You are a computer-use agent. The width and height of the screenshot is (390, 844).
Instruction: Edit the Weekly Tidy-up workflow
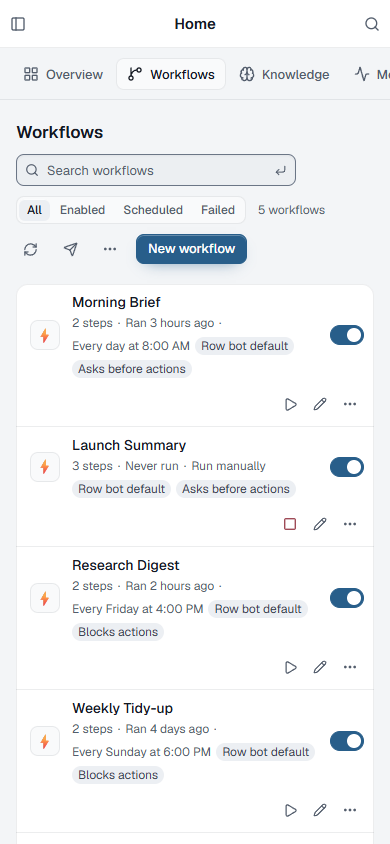[320, 810]
